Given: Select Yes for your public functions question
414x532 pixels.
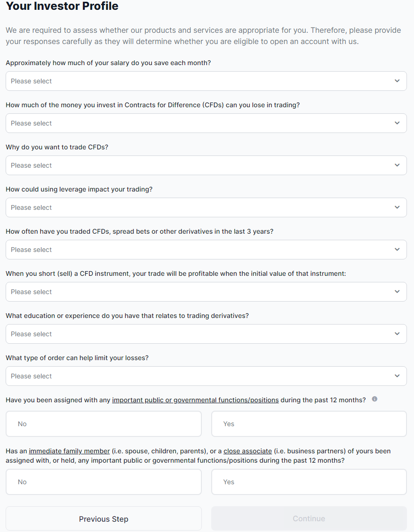Looking at the screenshot, I should point(309,424).
